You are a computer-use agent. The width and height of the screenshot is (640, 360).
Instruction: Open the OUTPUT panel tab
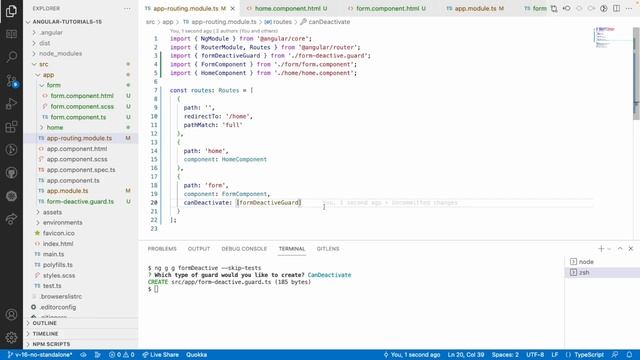tap(199, 249)
